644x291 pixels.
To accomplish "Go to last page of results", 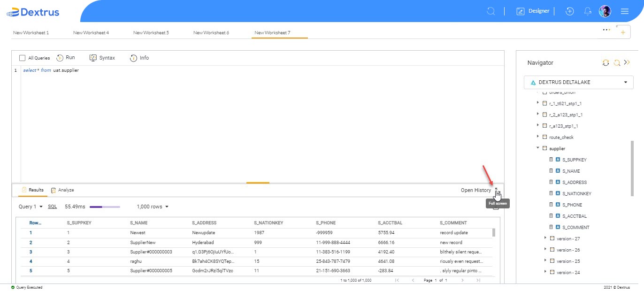I will coord(478,280).
